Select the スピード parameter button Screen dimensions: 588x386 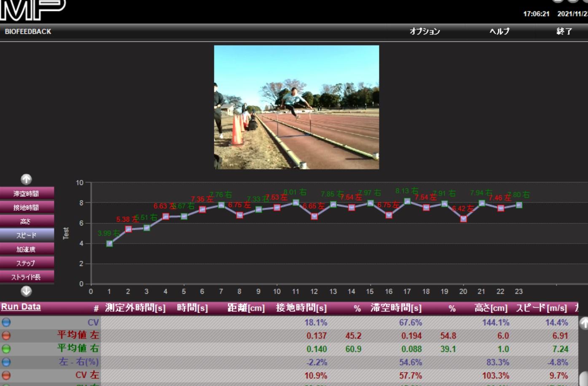(27, 235)
